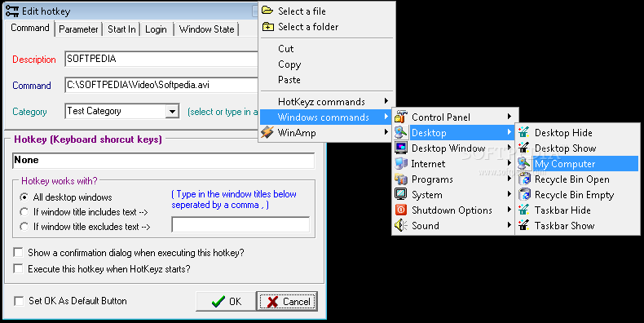Image resolution: width=644 pixels, height=323 pixels.
Task: Click the Desktop submenu icon
Action: 401,132
